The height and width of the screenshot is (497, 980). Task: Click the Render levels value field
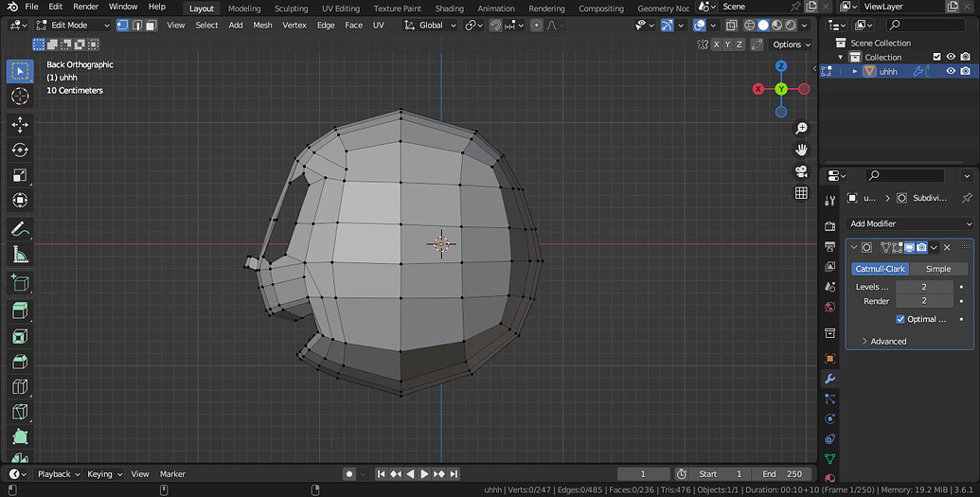924,301
